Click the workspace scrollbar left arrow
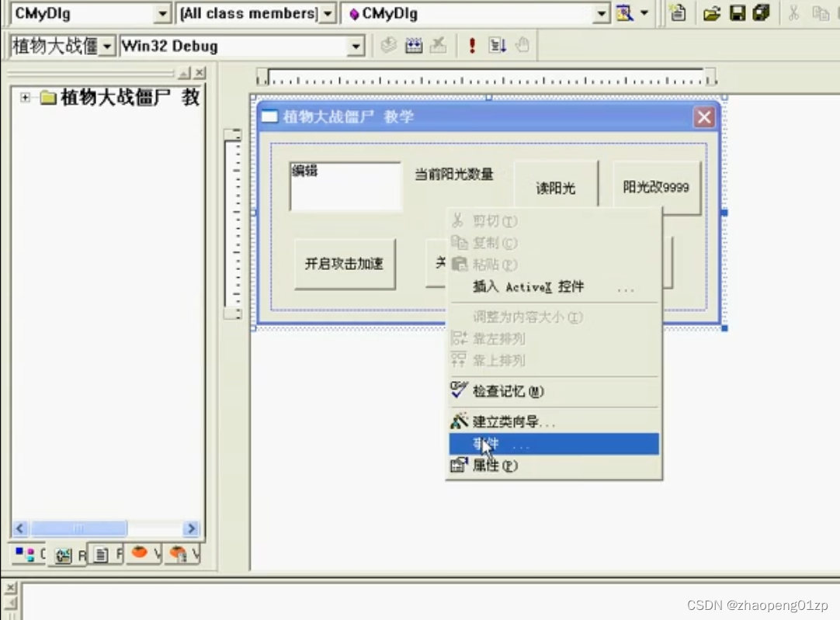 coord(20,528)
